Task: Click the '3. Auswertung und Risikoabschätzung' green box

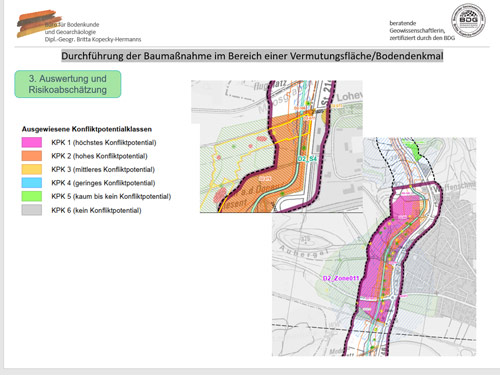Action: pyautogui.click(x=68, y=84)
